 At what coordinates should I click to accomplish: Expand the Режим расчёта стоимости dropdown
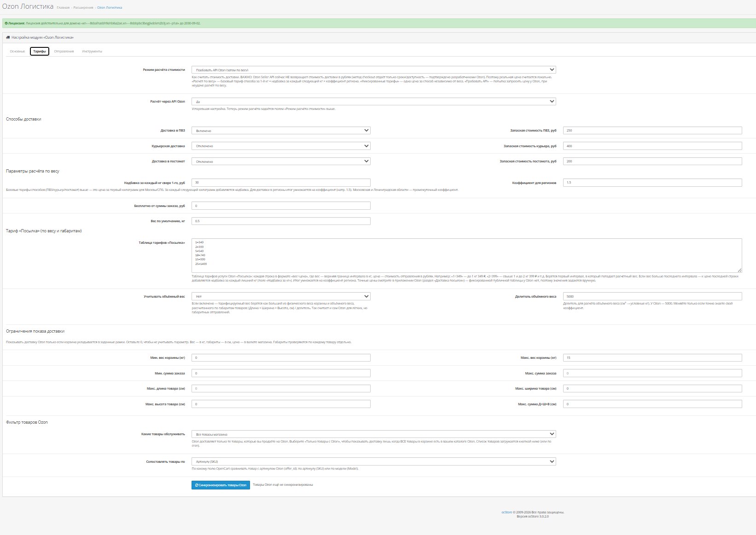tap(374, 70)
